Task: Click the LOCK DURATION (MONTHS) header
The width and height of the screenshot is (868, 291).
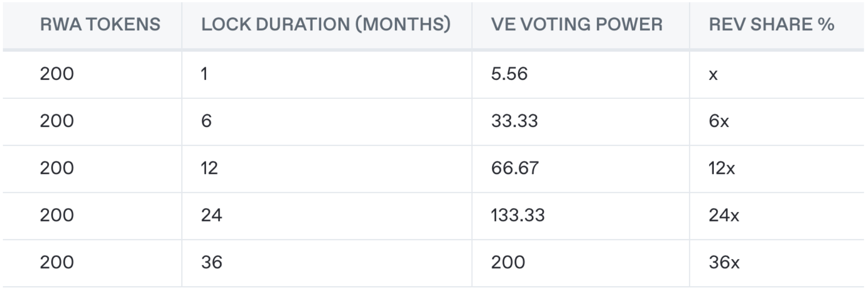Action: 326,25
